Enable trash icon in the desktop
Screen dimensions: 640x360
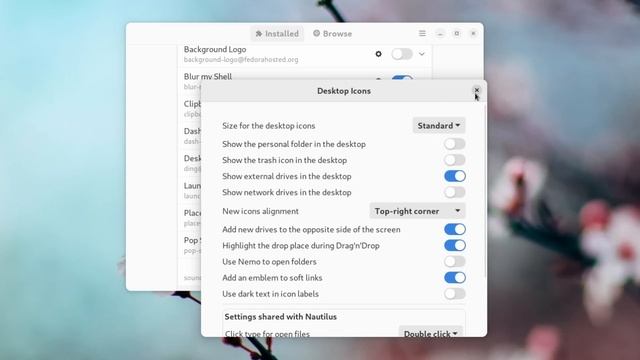point(455,160)
